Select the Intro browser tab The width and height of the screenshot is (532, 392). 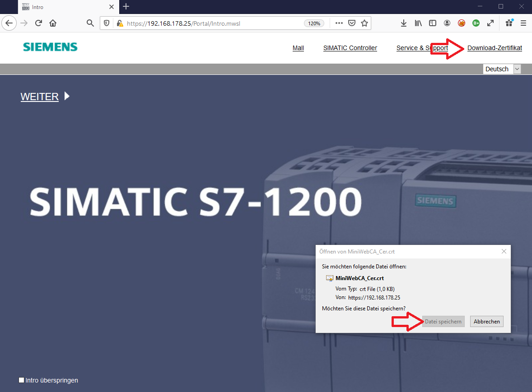[68, 7]
